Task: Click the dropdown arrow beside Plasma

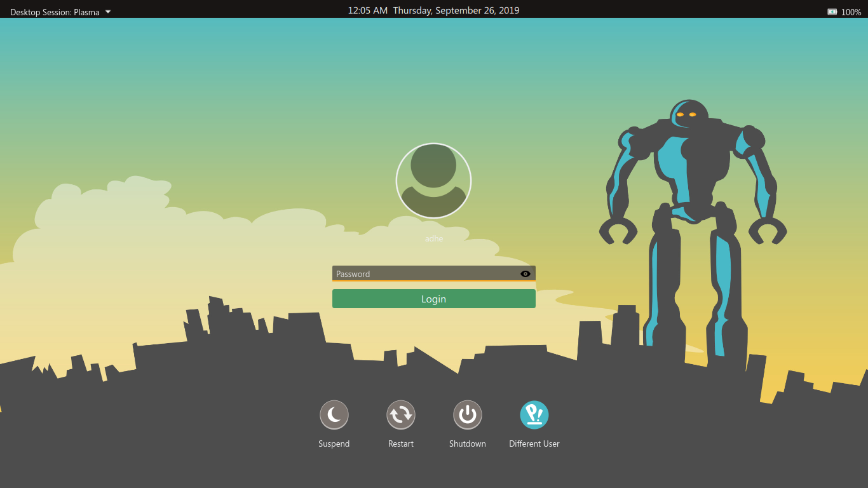Action: (x=108, y=11)
